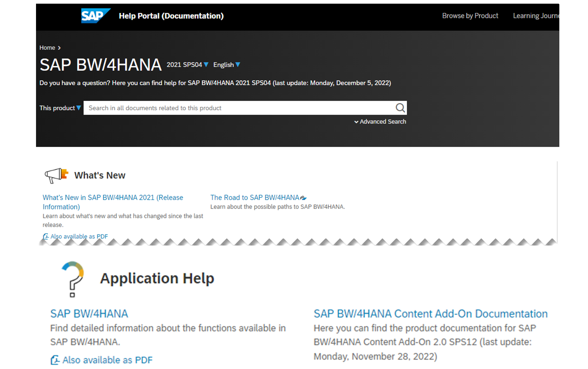Open What's New in SAP BW/4HANA 2021 link
The image size is (588, 369).
tap(113, 202)
